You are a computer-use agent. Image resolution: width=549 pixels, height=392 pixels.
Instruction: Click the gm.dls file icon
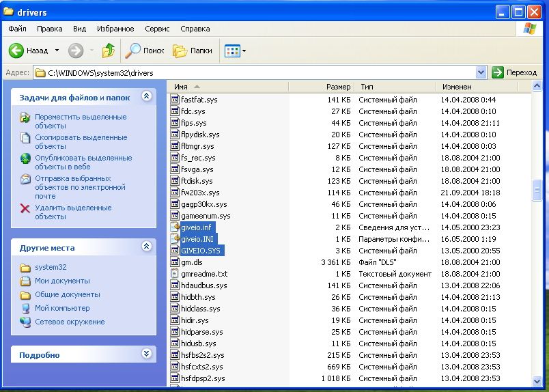click(x=175, y=262)
